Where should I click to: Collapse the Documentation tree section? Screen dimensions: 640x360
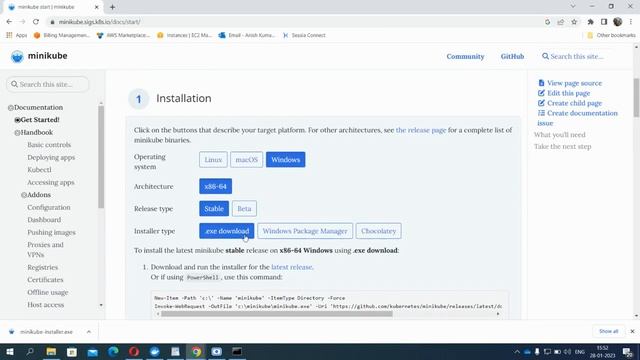[11, 108]
